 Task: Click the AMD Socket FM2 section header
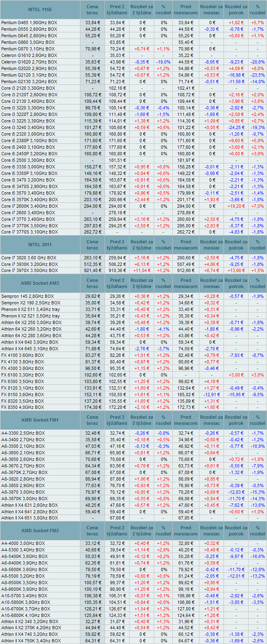coord(40,531)
